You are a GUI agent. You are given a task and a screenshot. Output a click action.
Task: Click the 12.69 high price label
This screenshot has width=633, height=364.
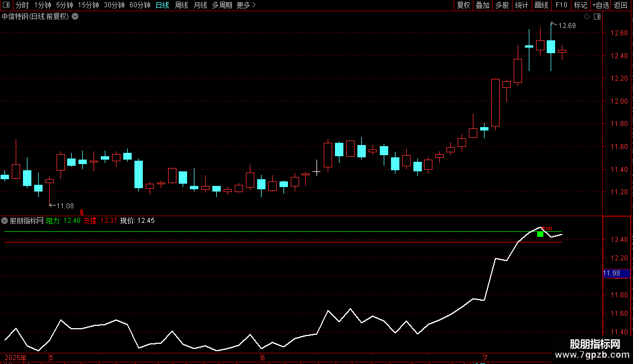[567, 26]
